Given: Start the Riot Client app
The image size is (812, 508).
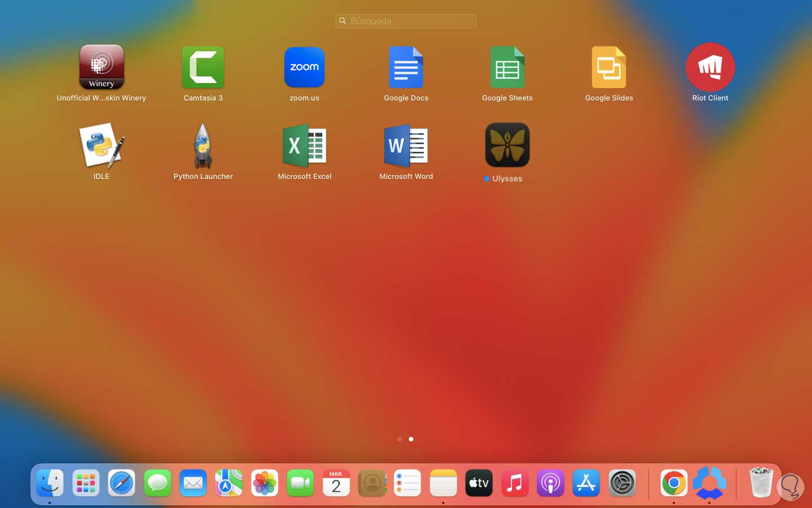Looking at the screenshot, I should point(710,67).
